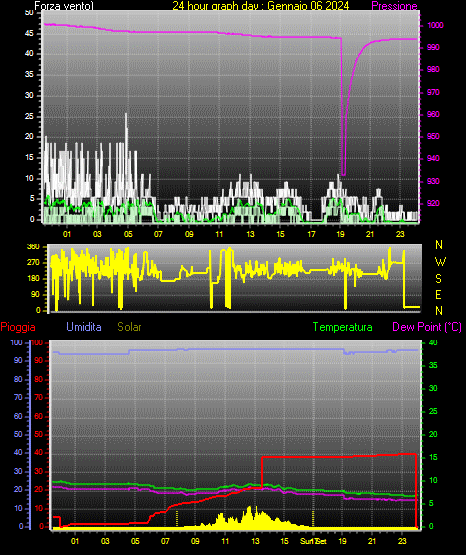The height and width of the screenshot is (555, 466).
Task: Click the Dew Point (°C) legend label
Action: pyautogui.click(x=427, y=327)
